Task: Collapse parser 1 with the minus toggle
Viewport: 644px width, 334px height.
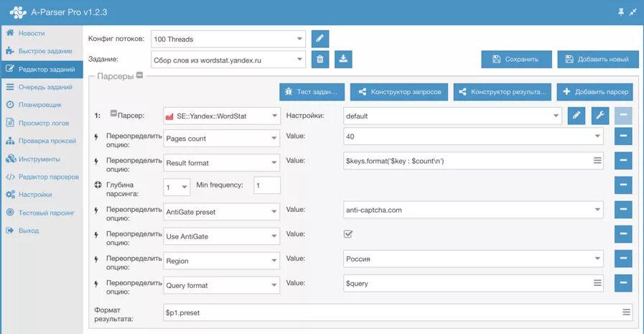Action: tap(113, 113)
